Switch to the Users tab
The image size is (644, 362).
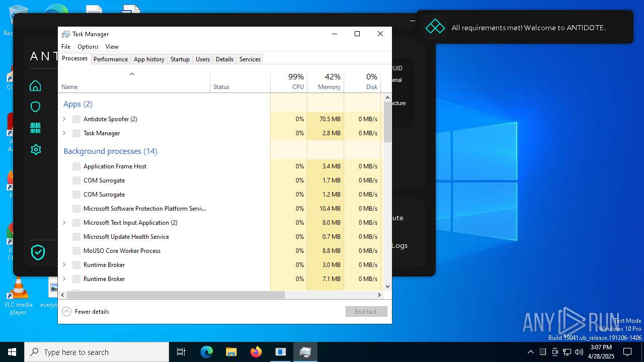pyautogui.click(x=203, y=59)
